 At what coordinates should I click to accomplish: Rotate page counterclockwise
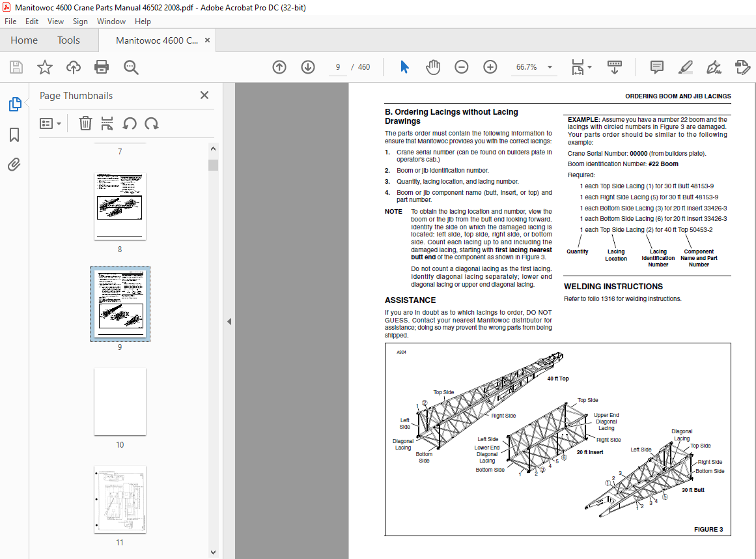point(129,124)
